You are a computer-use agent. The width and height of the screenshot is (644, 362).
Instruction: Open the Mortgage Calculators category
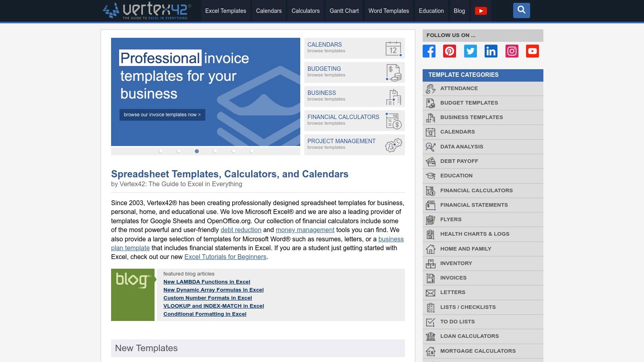pyautogui.click(x=483, y=351)
